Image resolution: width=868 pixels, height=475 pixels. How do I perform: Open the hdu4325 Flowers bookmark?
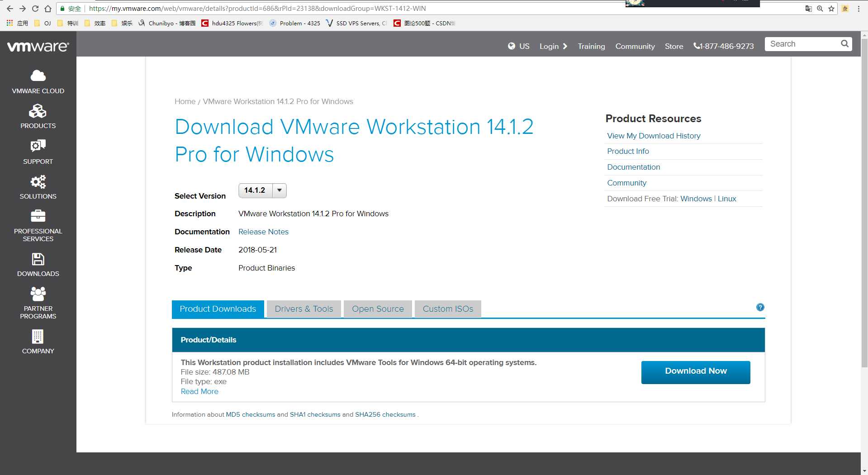click(x=232, y=23)
